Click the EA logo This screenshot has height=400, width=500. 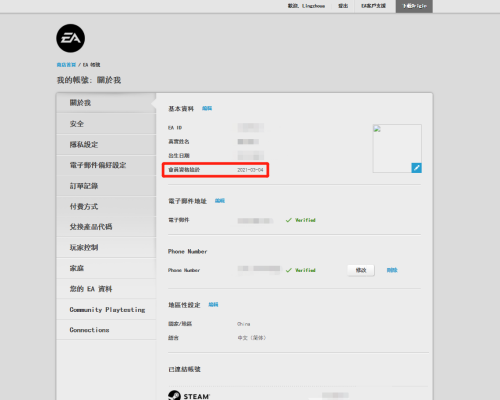70,38
